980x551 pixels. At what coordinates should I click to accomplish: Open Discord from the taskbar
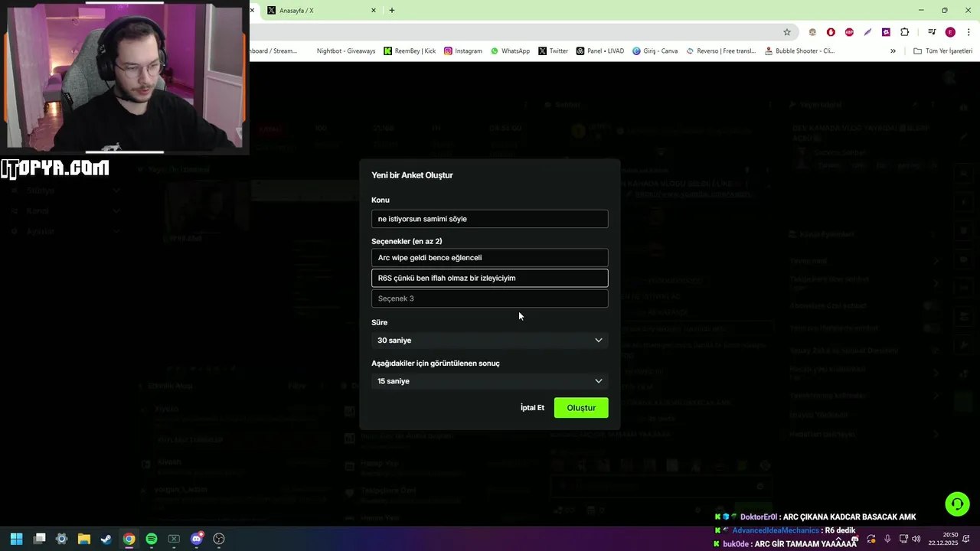click(x=197, y=539)
